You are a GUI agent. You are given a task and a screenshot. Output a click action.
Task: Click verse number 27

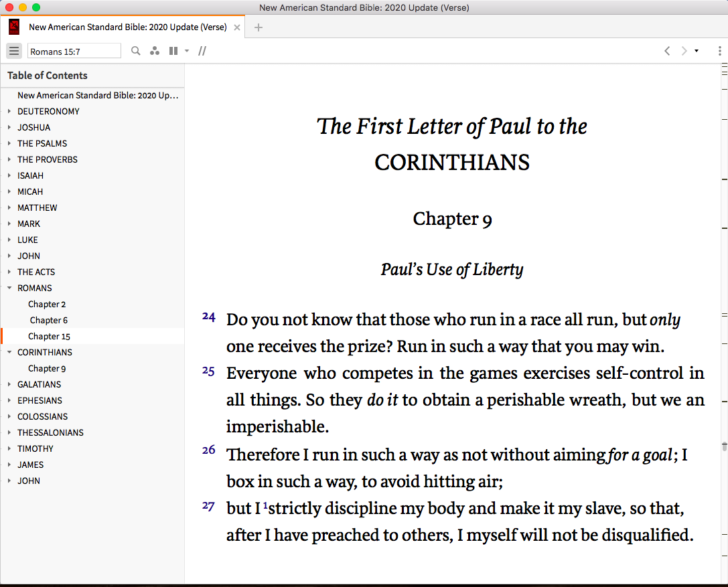point(208,506)
